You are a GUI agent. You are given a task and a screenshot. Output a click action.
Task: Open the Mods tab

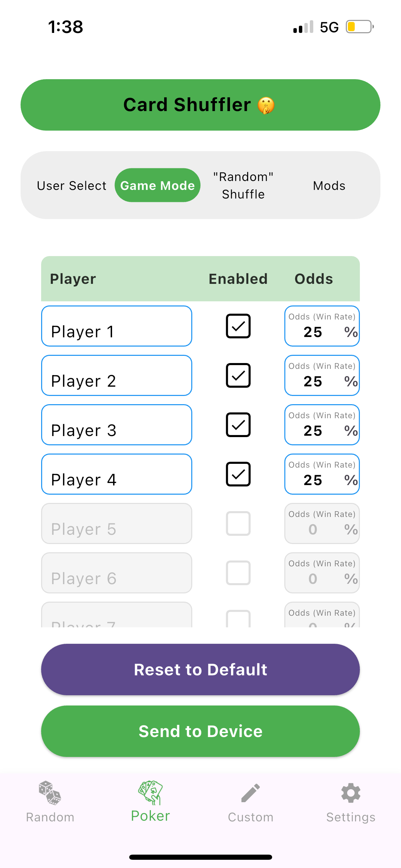click(329, 185)
